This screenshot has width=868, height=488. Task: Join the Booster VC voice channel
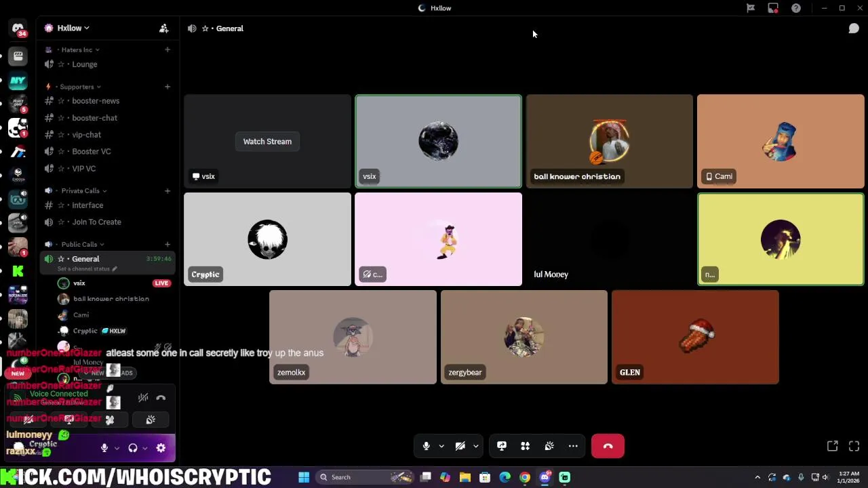click(107, 152)
